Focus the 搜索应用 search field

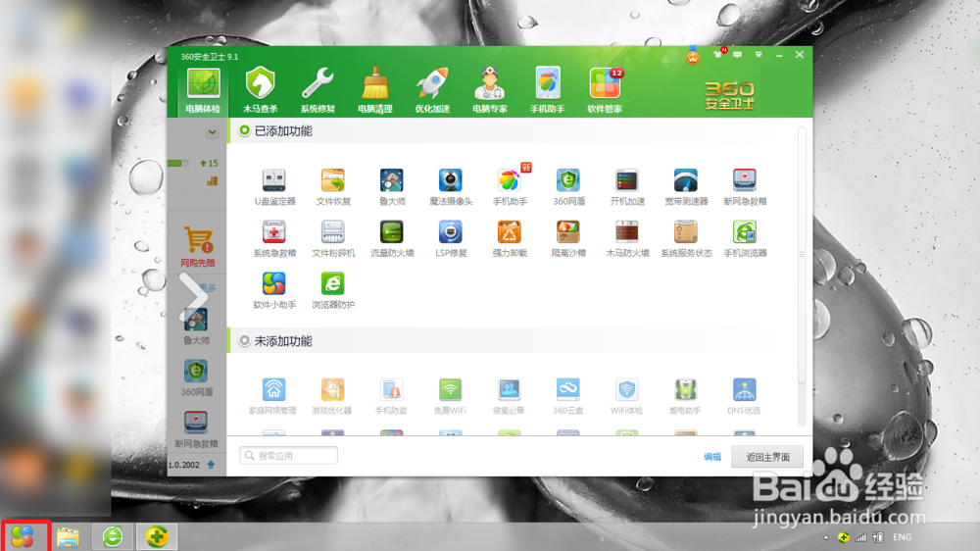(x=289, y=455)
